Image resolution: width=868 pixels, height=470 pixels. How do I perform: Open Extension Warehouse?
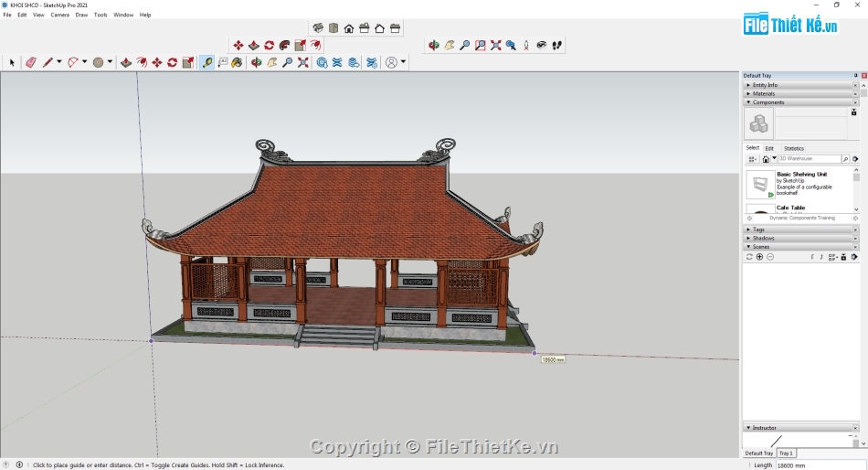click(x=337, y=62)
